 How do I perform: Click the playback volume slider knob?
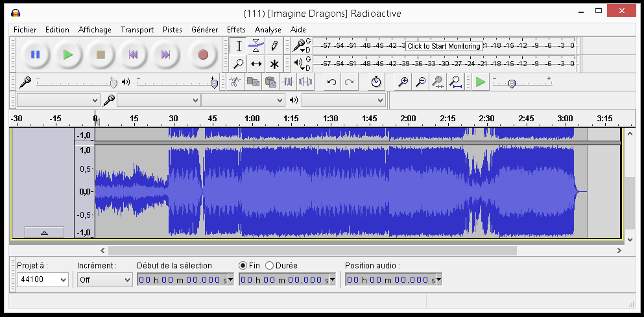[214, 83]
